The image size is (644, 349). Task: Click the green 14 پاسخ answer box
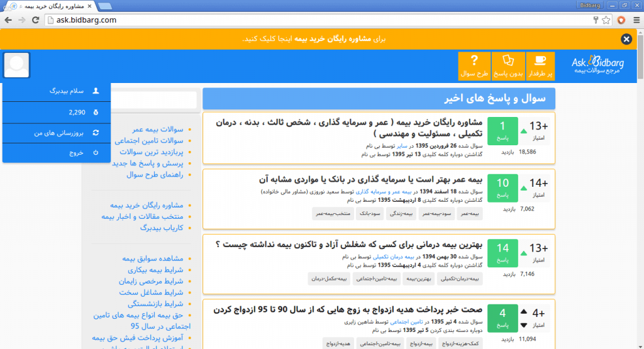tap(502, 253)
